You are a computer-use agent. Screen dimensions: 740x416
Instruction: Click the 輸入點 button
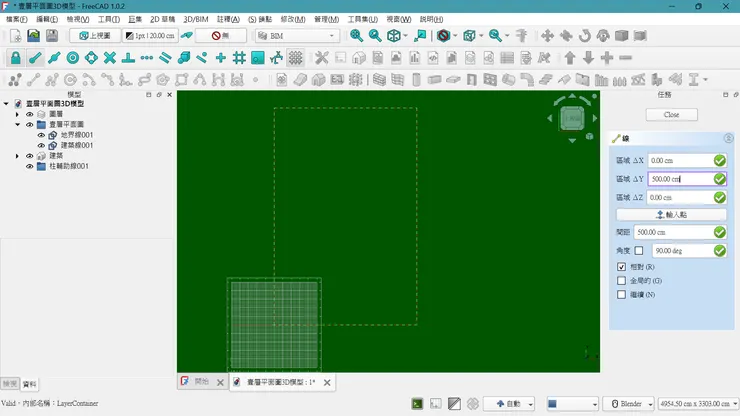[671, 215]
